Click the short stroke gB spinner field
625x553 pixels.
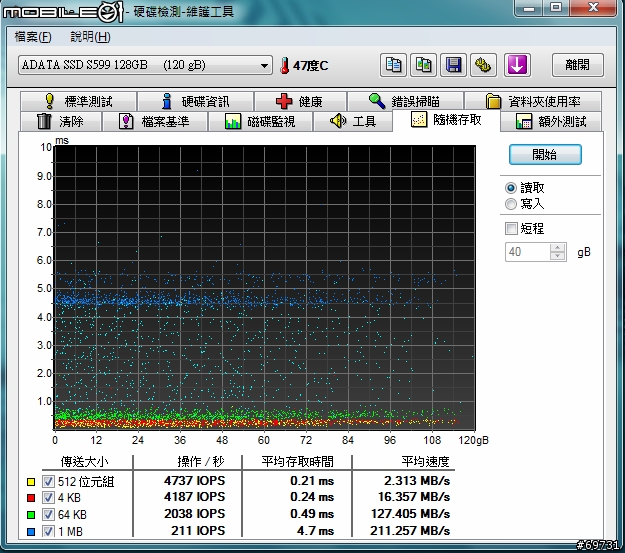(x=528, y=252)
